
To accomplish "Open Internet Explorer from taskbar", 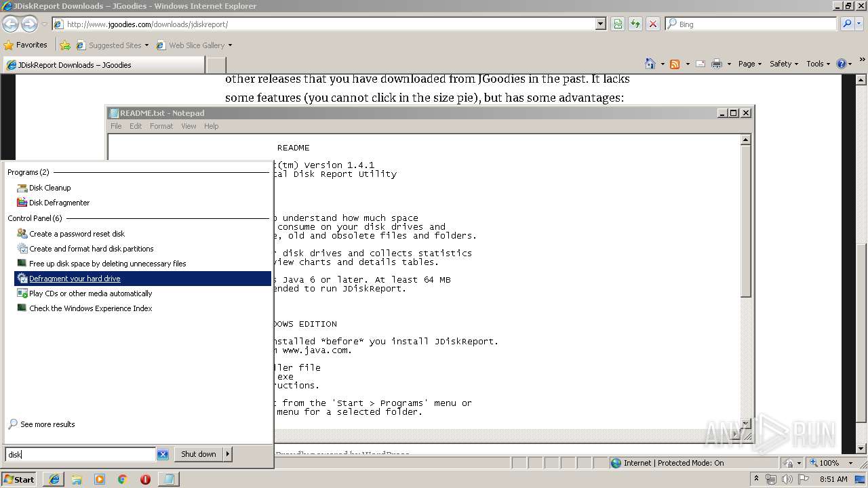I will click(x=54, y=479).
